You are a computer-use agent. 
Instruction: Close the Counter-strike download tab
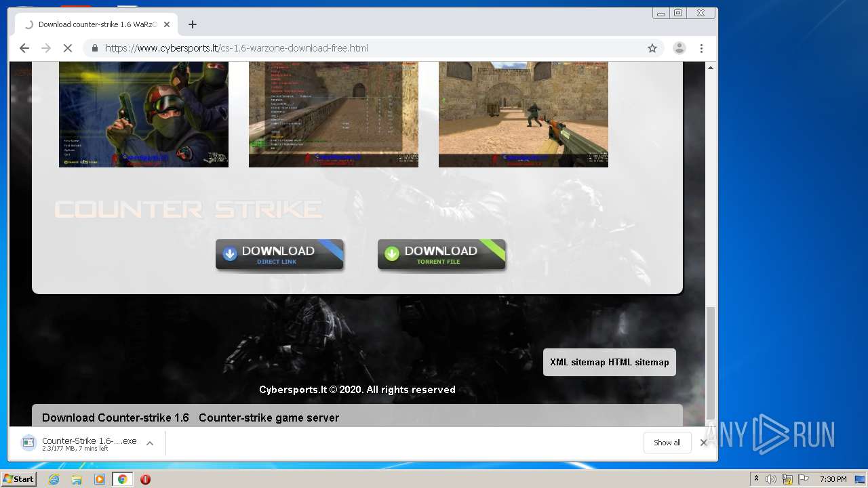167,24
